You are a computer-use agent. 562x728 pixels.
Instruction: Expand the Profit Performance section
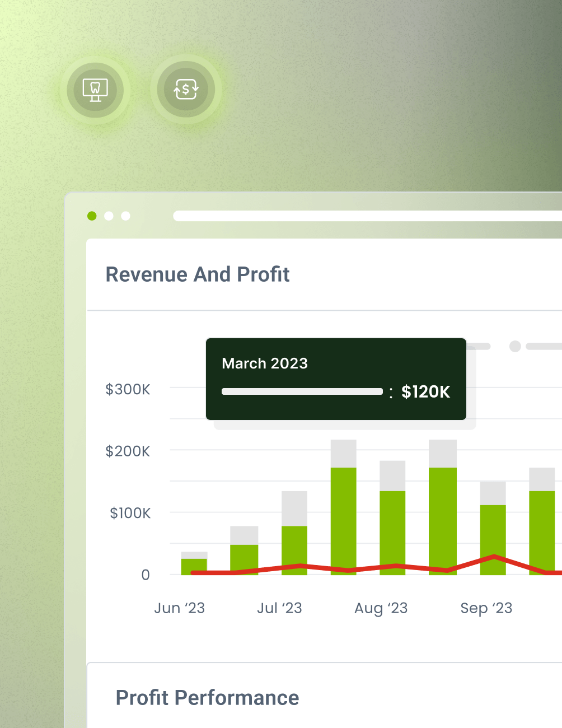pos(207,698)
